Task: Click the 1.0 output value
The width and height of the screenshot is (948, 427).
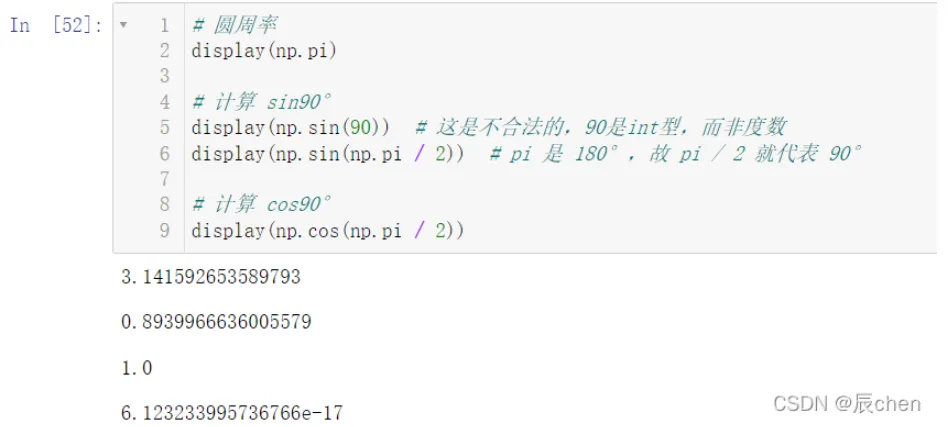Action: click(x=137, y=368)
